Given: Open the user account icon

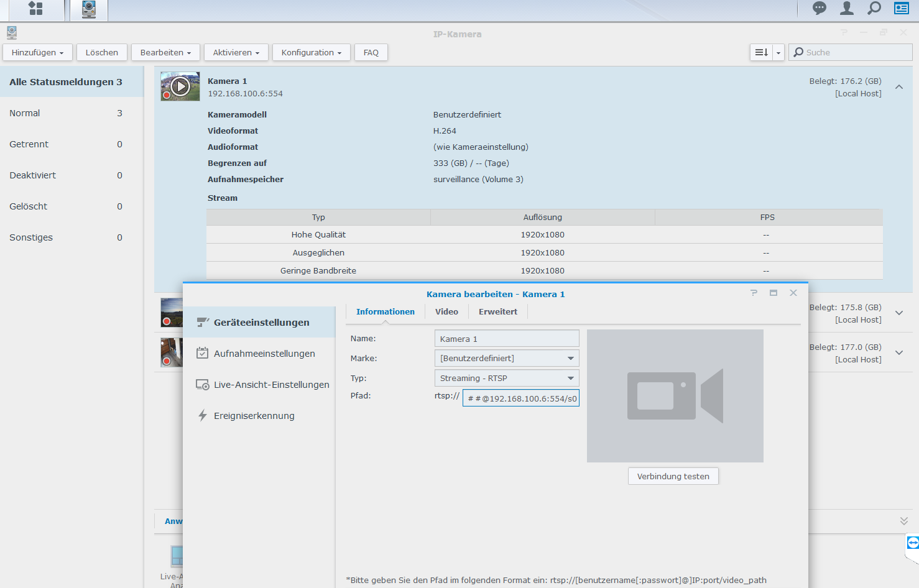Looking at the screenshot, I should tap(847, 8).
